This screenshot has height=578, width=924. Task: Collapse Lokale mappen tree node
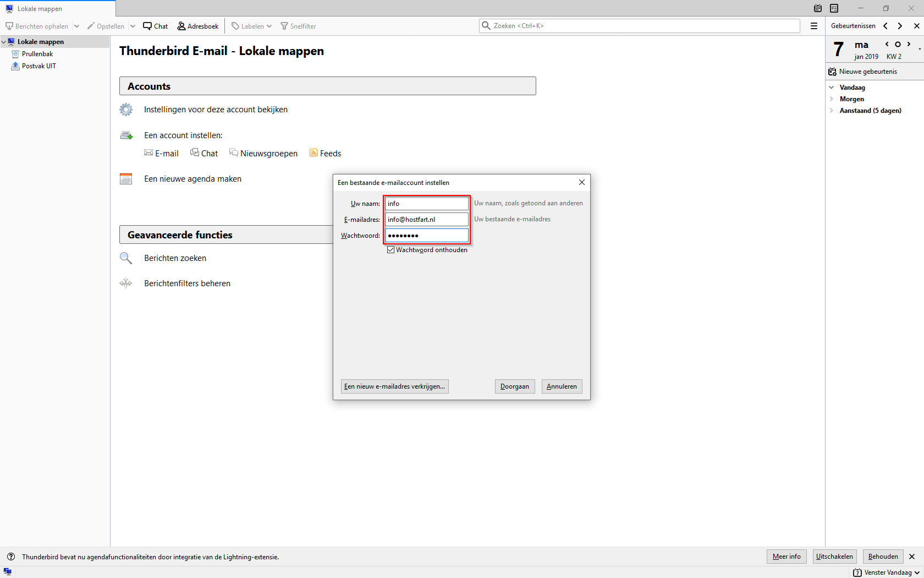(x=4, y=42)
